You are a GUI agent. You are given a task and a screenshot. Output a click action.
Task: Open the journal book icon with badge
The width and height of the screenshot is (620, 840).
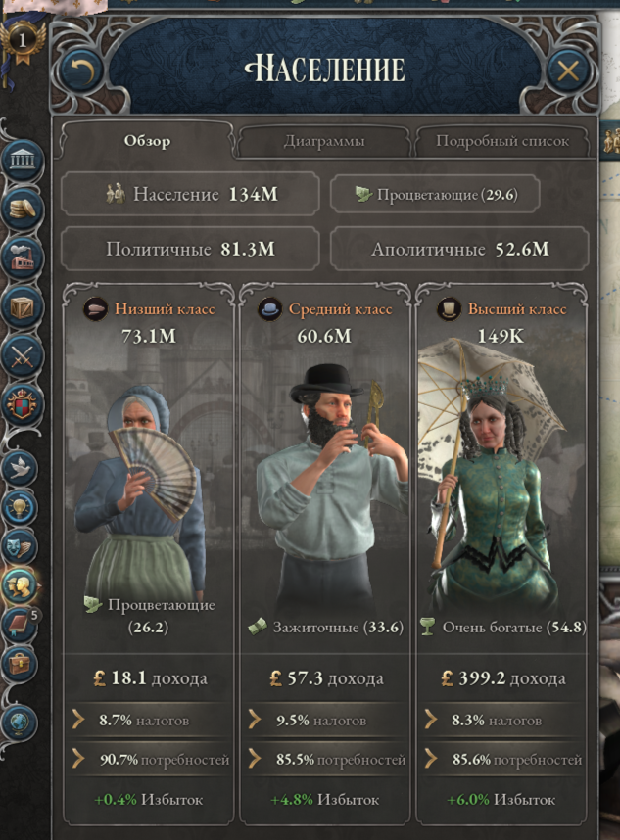(x=21, y=625)
